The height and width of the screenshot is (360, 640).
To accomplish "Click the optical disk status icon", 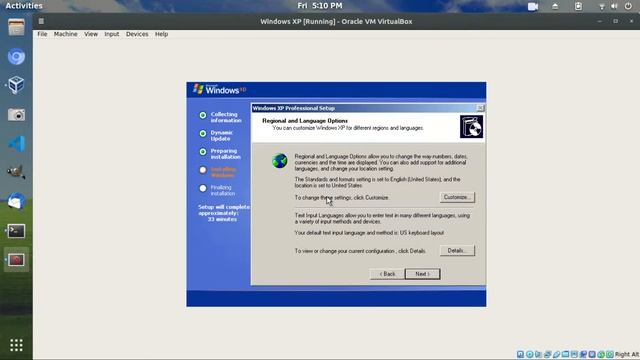I will (x=529, y=354).
